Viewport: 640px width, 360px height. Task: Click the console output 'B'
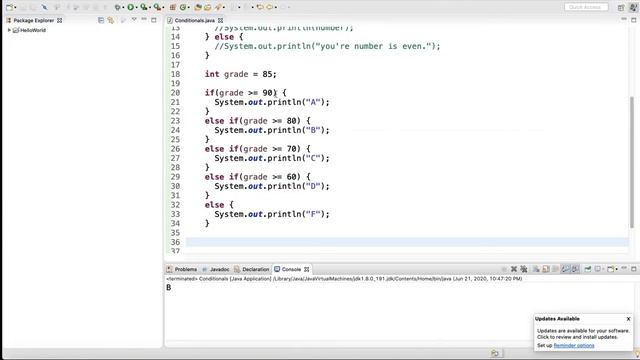coord(169,288)
